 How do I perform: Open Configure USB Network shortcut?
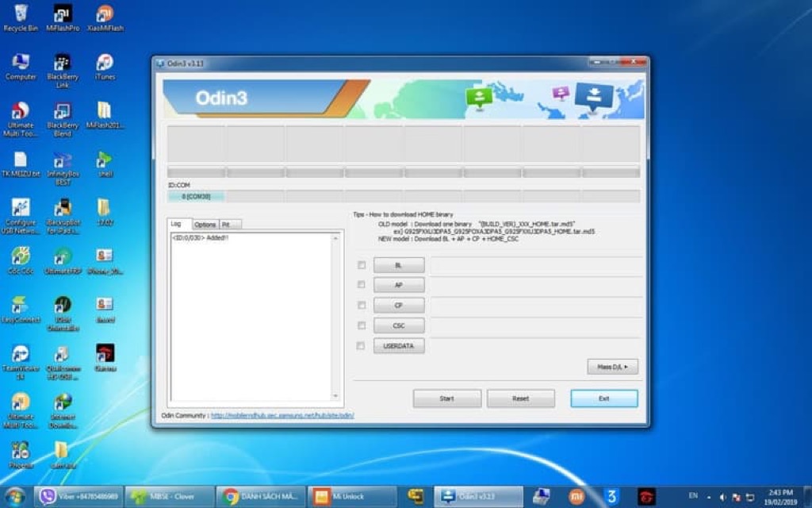(x=21, y=217)
